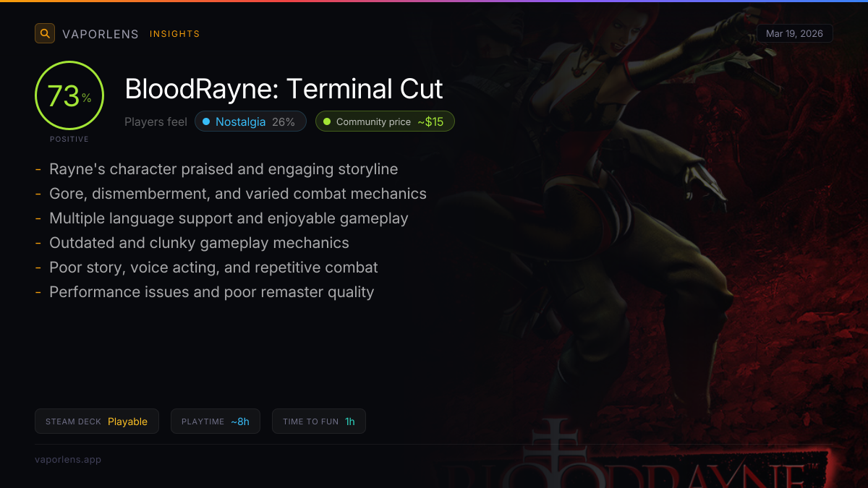Click the Mar 19, 2026 date badge
The height and width of the screenshot is (488, 868).
794,33
